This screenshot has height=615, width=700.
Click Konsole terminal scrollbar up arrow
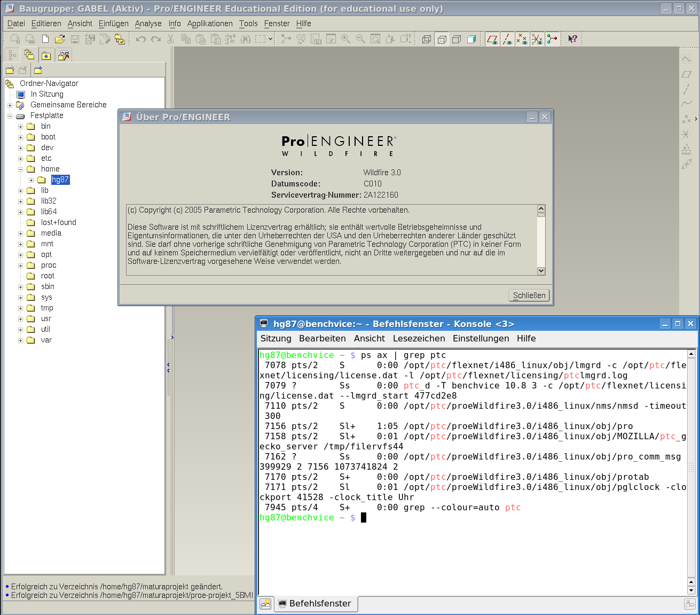691,354
